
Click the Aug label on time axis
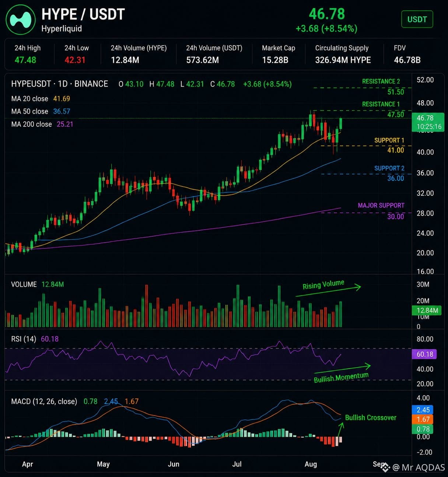coord(311,464)
